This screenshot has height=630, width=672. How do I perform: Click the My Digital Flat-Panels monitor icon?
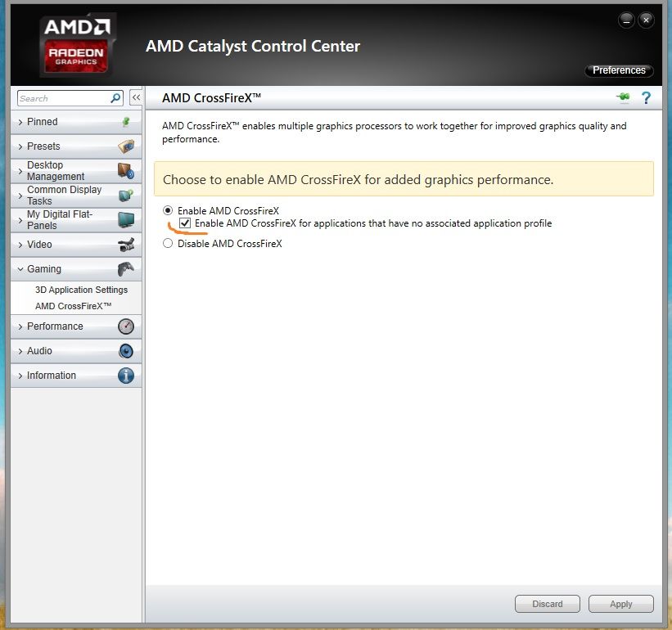pyautogui.click(x=126, y=220)
